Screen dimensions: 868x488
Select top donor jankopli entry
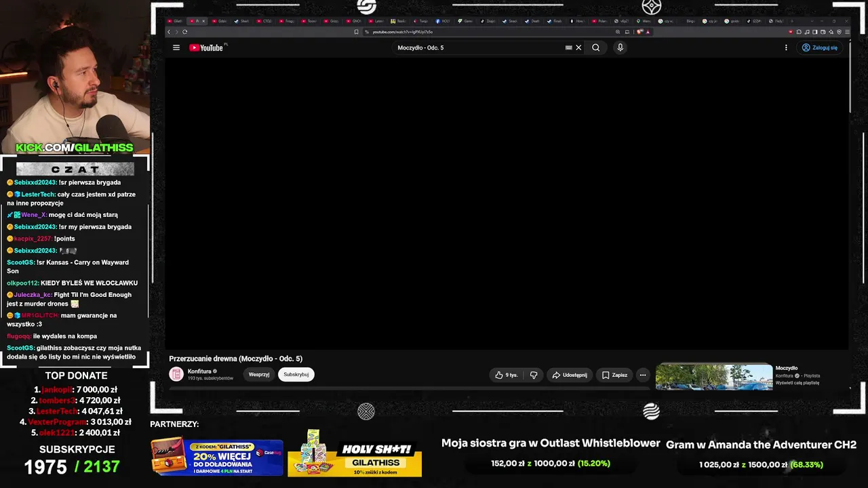point(75,390)
